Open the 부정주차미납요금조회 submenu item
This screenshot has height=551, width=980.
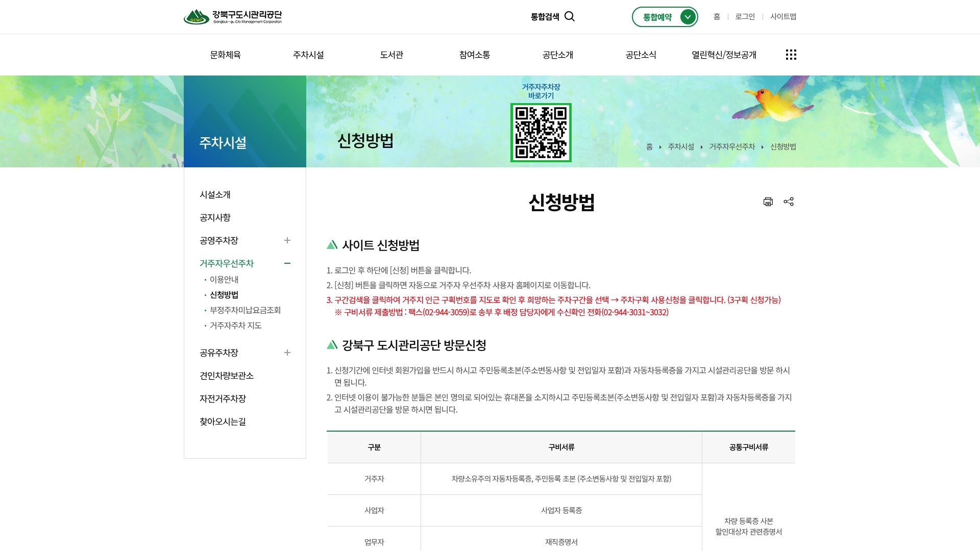tap(246, 310)
